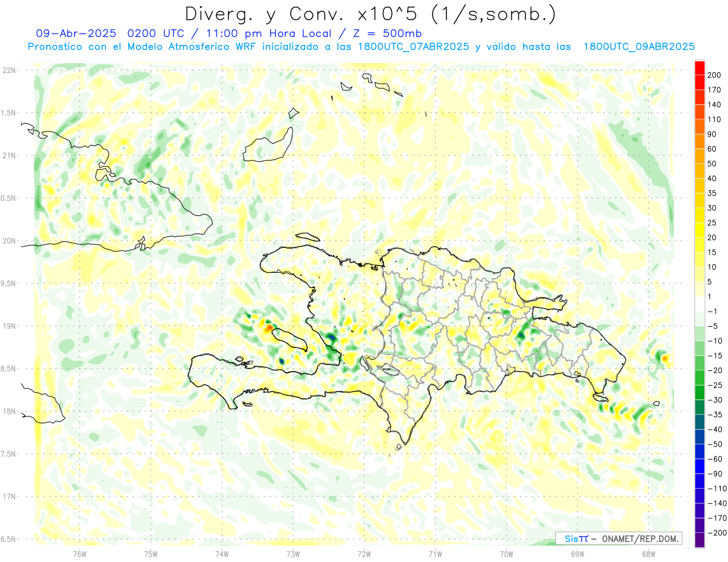Click the "18N" latitude label
728x562 pixels.
tap(8, 412)
